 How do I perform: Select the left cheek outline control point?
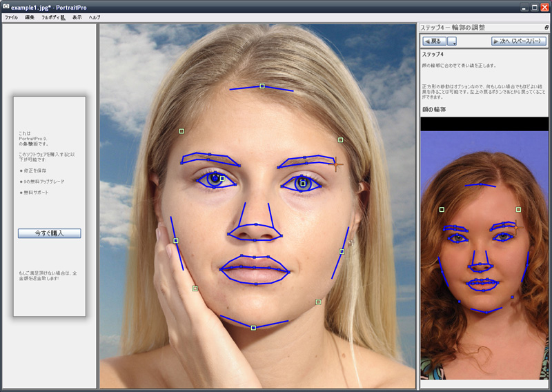pyautogui.click(x=176, y=241)
